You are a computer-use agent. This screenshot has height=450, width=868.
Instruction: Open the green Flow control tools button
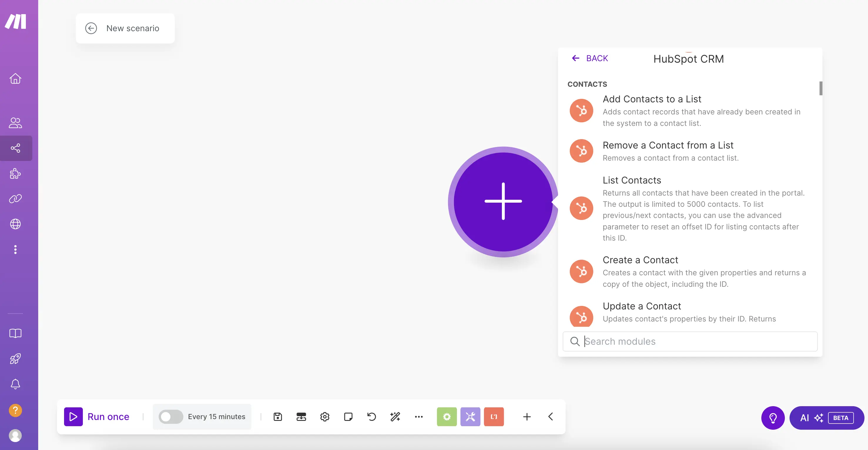(x=447, y=416)
